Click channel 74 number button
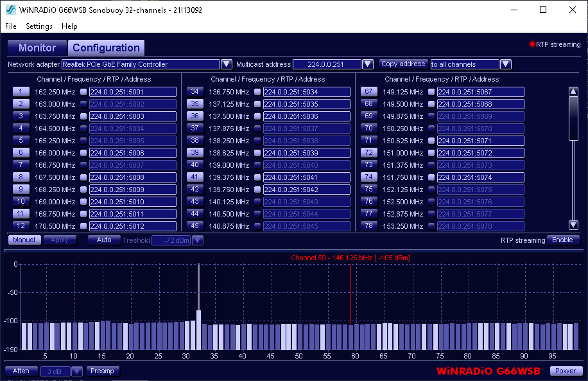 click(x=369, y=177)
